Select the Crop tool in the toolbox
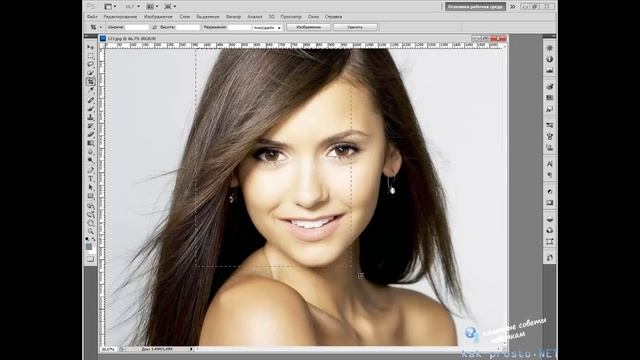 [x=91, y=82]
